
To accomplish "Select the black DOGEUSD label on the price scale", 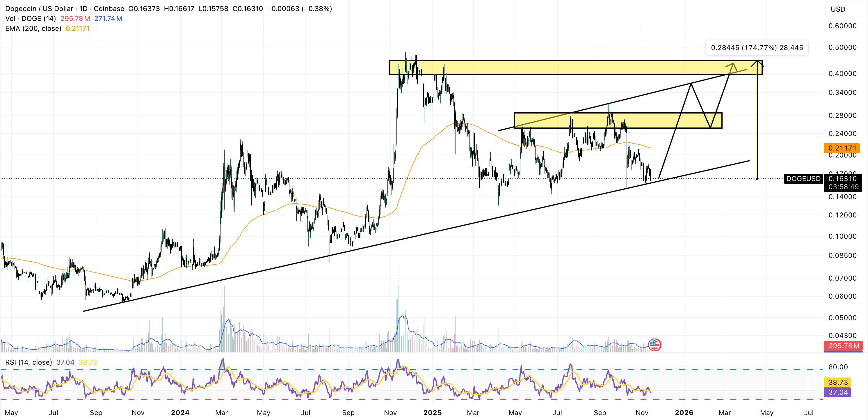I will point(803,179).
